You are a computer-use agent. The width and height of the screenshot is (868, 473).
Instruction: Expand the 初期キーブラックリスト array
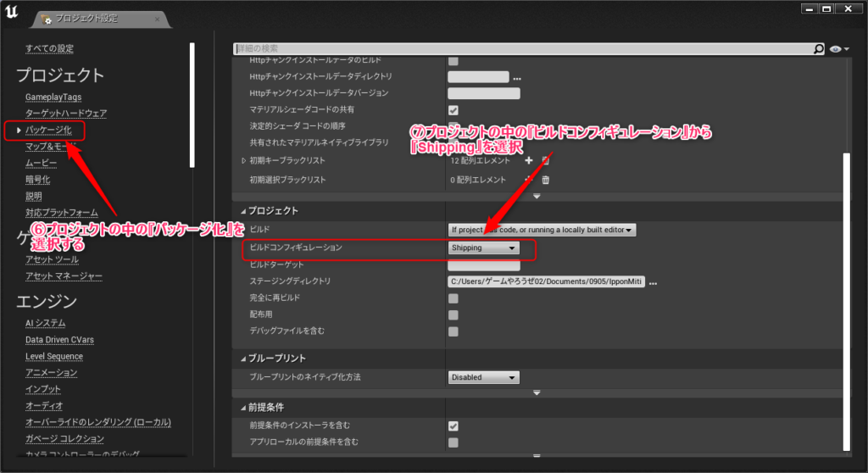pos(244,160)
